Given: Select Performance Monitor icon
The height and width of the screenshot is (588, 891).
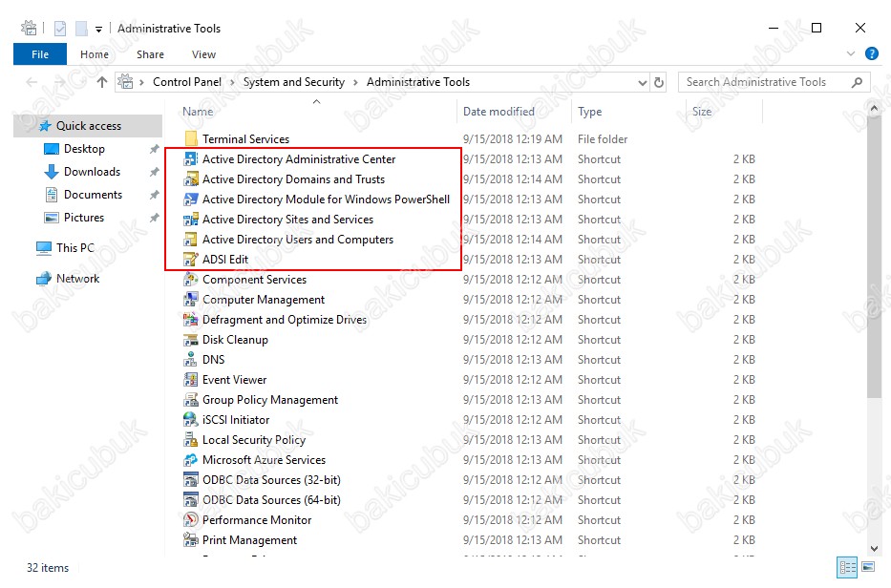Looking at the screenshot, I should pos(190,520).
